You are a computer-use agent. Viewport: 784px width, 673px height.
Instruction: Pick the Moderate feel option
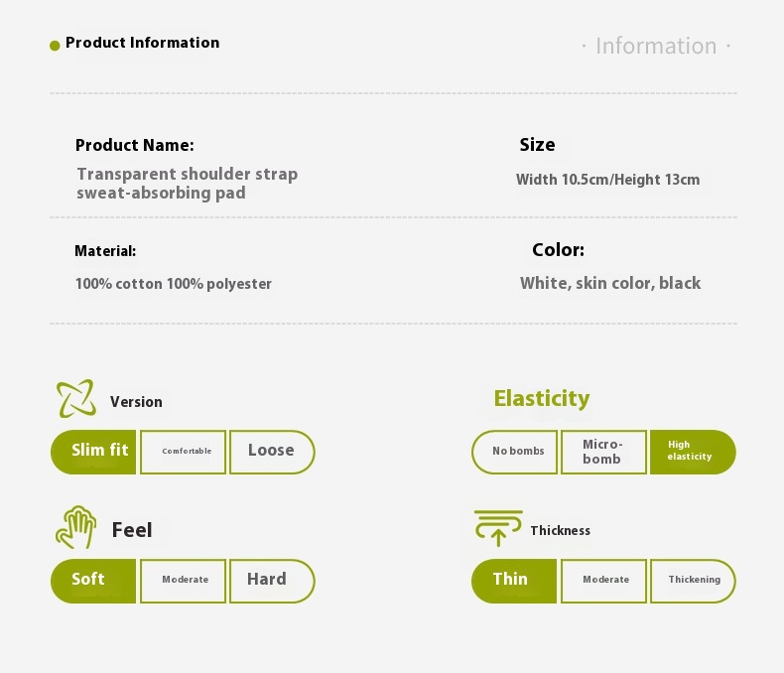point(183,581)
